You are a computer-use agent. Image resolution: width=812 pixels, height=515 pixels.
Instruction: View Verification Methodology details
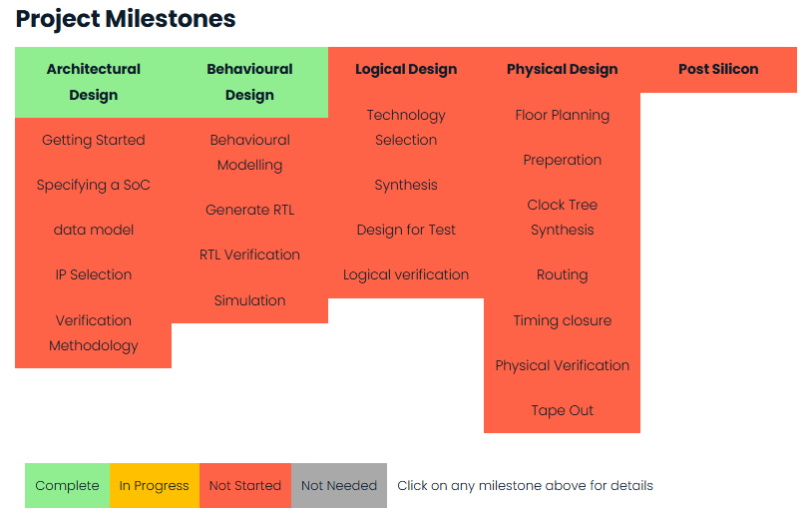click(x=94, y=332)
